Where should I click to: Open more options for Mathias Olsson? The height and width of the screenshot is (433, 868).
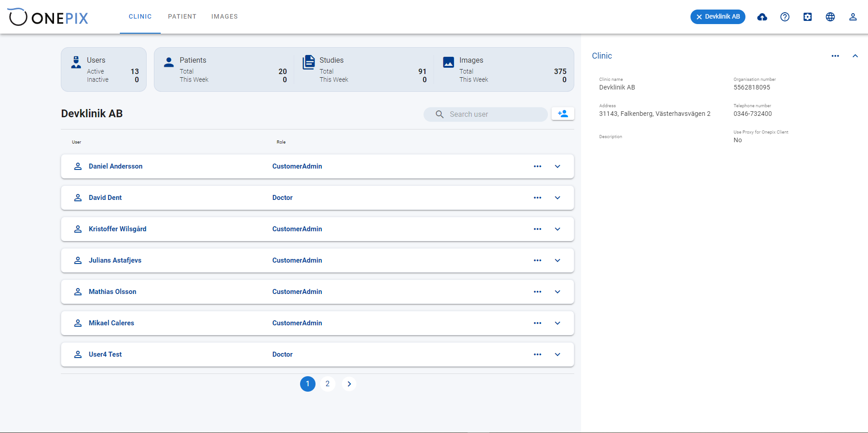(538, 292)
